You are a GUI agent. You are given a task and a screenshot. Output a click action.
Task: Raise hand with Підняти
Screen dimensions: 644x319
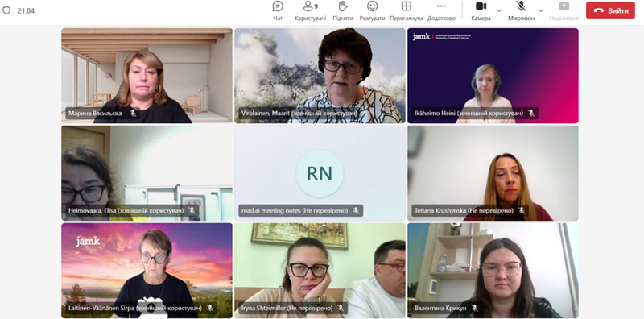tap(343, 11)
